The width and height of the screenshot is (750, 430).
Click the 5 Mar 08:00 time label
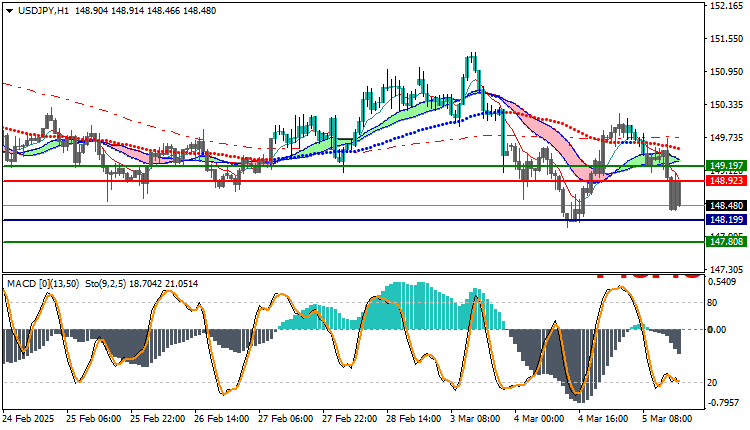(x=668, y=419)
